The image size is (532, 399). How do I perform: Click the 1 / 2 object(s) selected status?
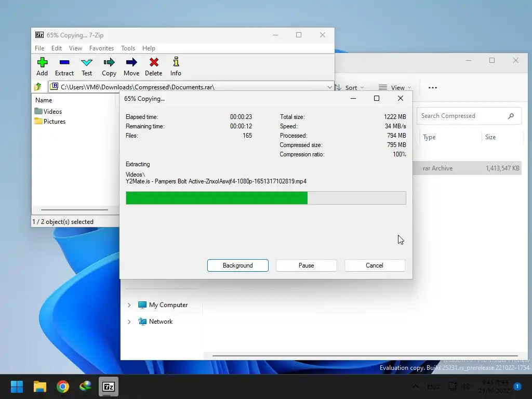click(x=63, y=221)
